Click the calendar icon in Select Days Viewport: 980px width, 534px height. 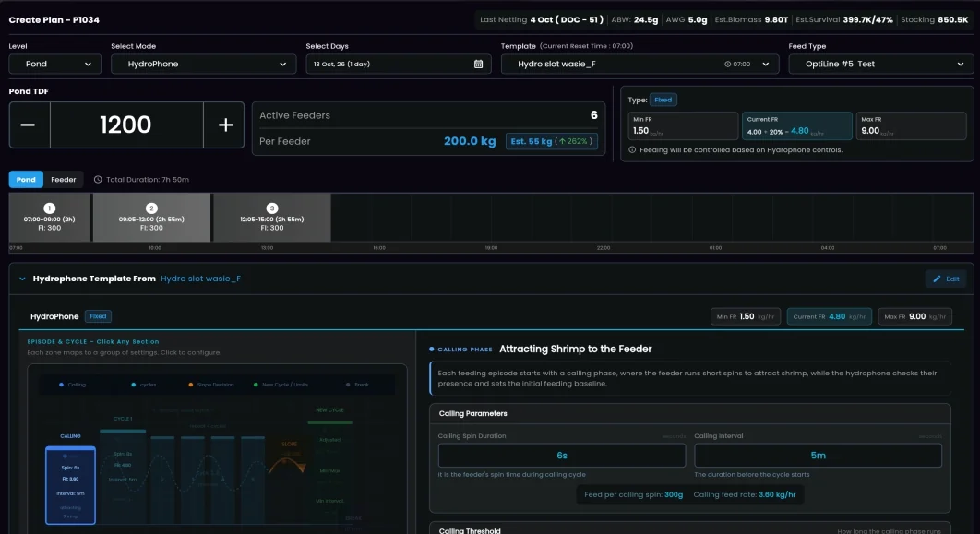coord(478,64)
